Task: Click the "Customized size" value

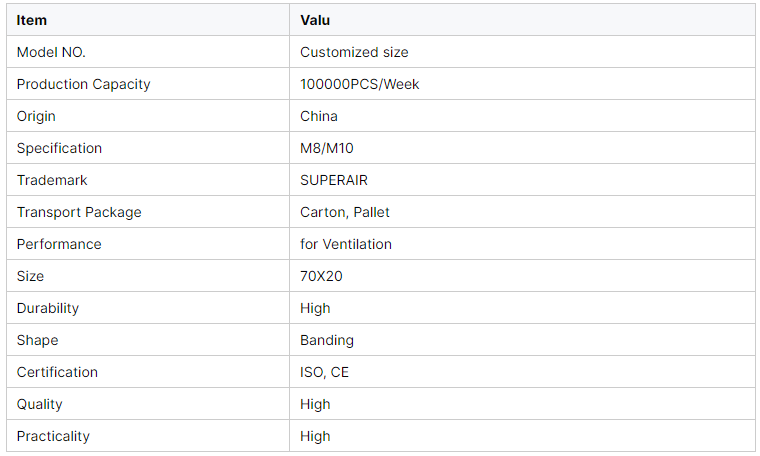Action: [354, 52]
